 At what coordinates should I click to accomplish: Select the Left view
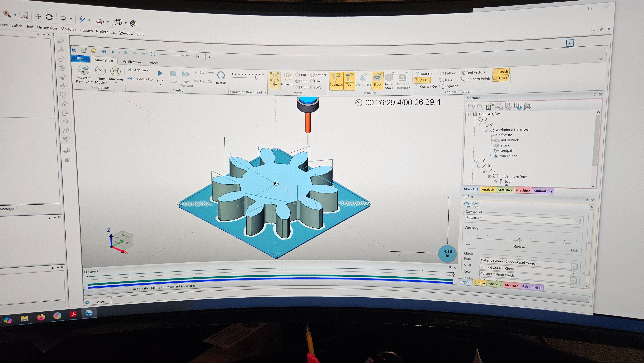point(316,87)
